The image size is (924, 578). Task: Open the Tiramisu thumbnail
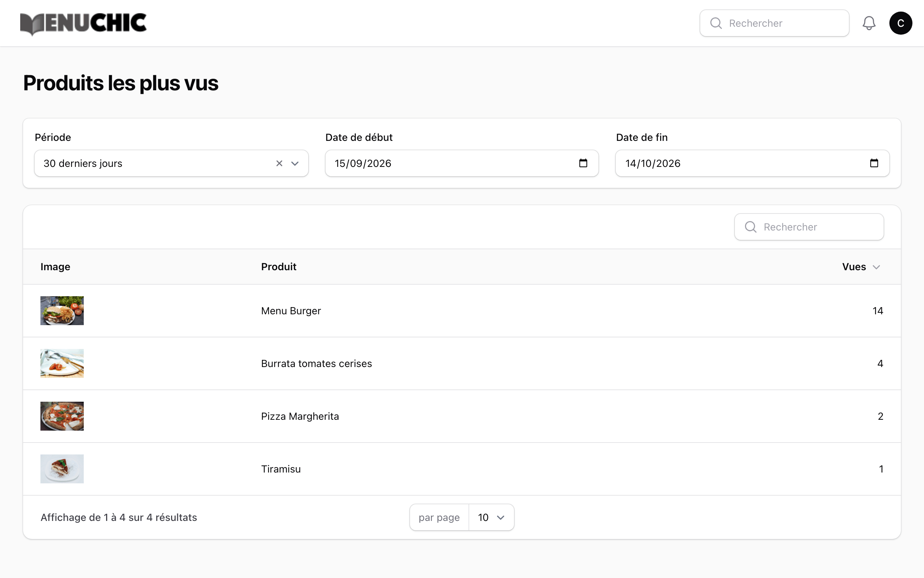[62, 469]
